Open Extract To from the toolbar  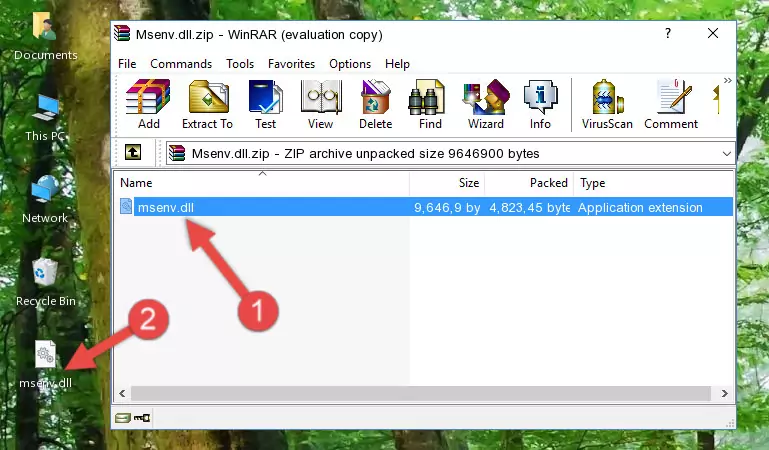coord(207,104)
